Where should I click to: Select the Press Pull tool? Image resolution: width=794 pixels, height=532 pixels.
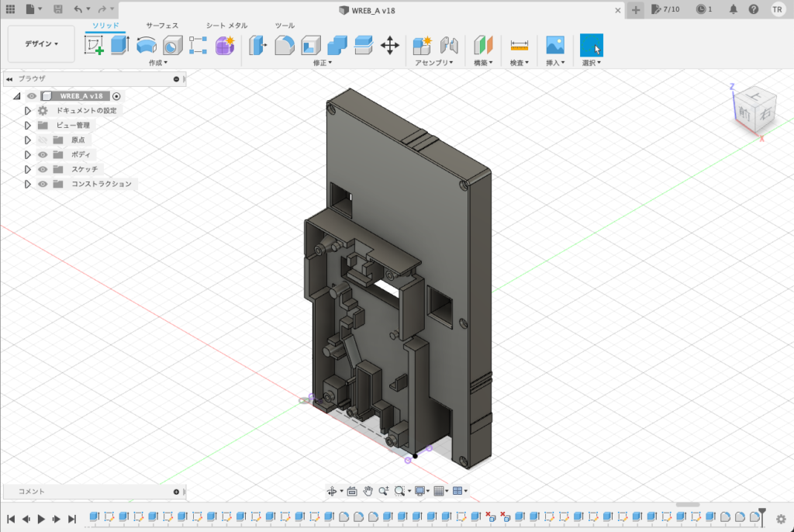coord(257,45)
